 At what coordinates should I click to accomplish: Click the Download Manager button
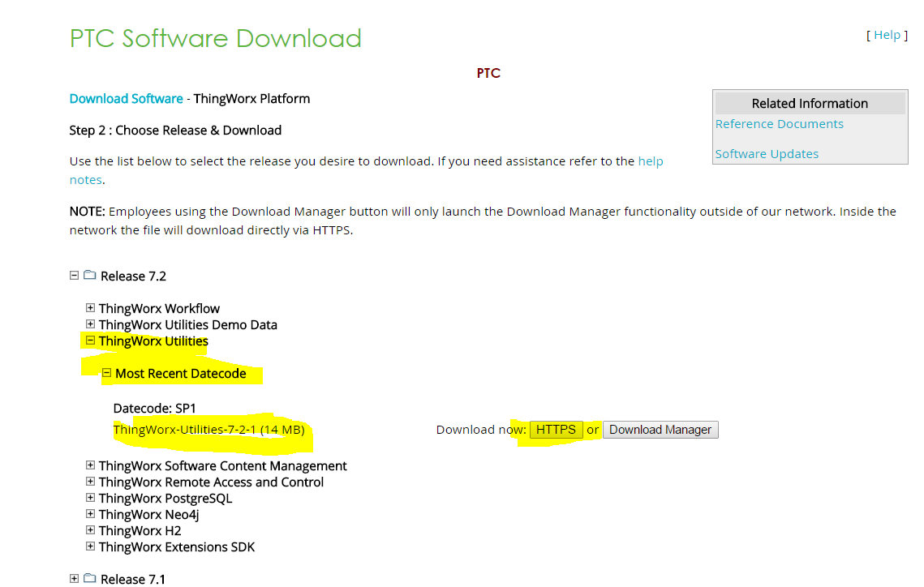[x=660, y=429]
